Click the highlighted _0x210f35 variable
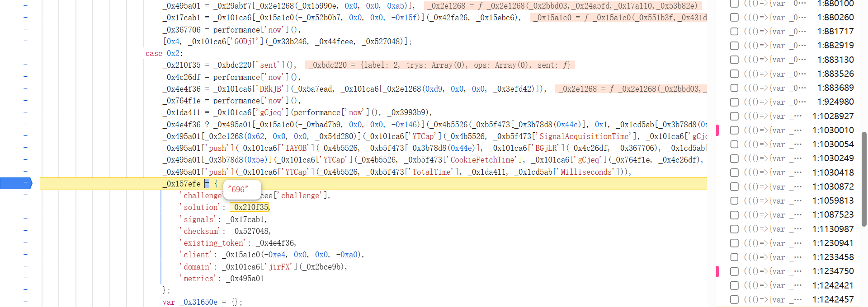 (x=250, y=207)
